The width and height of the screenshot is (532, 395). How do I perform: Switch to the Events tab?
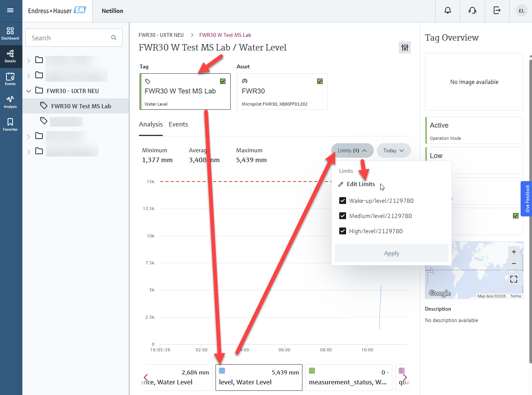tap(178, 125)
